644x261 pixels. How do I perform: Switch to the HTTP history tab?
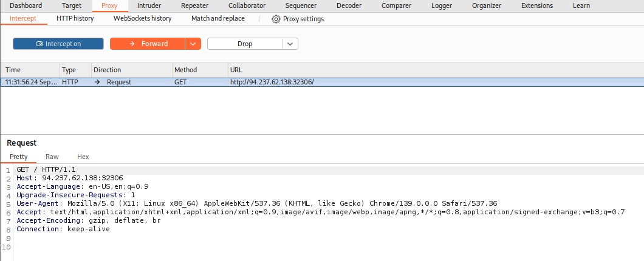tap(75, 19)
